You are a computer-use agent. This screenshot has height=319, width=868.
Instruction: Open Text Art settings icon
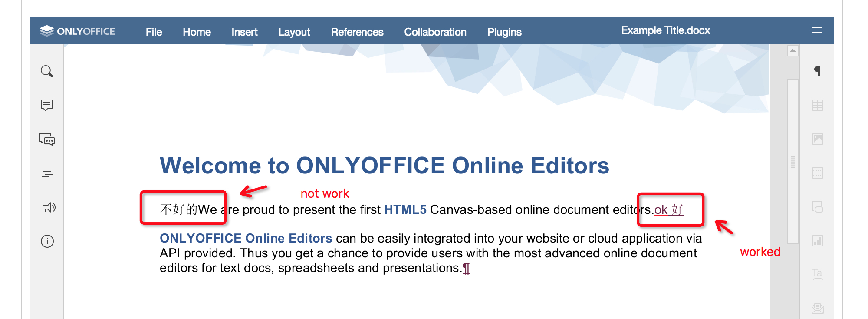click(x=818, y=274)
